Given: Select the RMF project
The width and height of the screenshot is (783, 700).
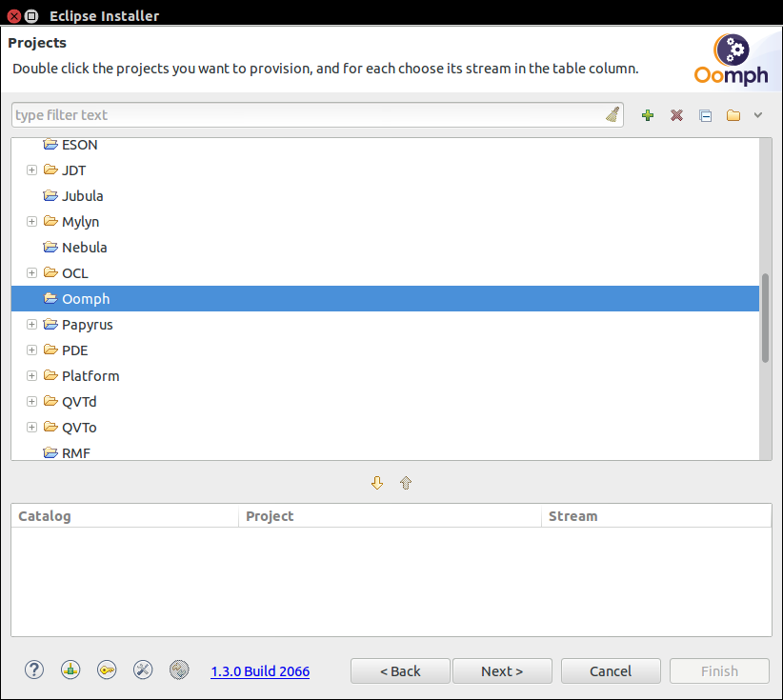Looking at the screenshot, I should tap(76, 452).
